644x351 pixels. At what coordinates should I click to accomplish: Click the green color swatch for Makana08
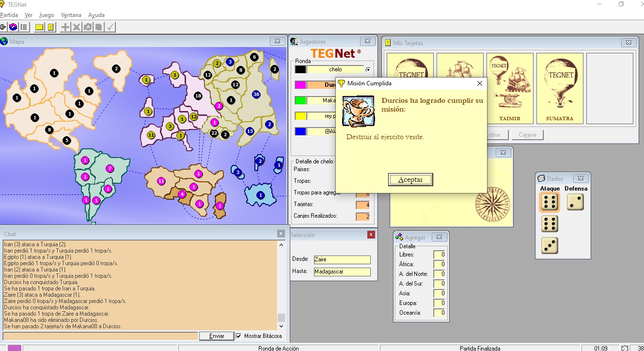pyautogui.click(x=300, y=100)
